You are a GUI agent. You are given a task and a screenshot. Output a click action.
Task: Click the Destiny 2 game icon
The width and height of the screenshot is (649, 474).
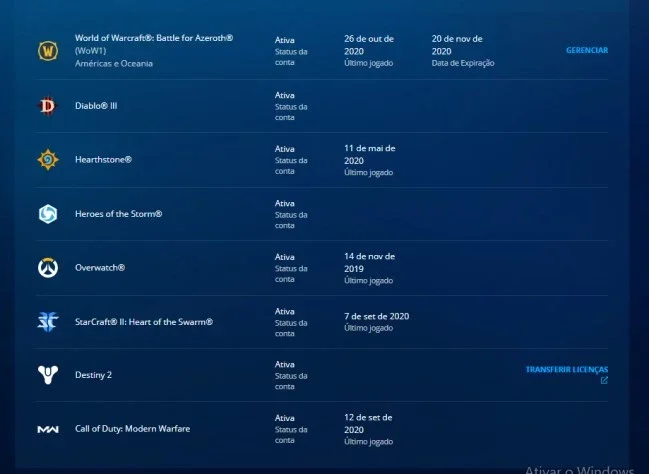[x=48, y=375]
